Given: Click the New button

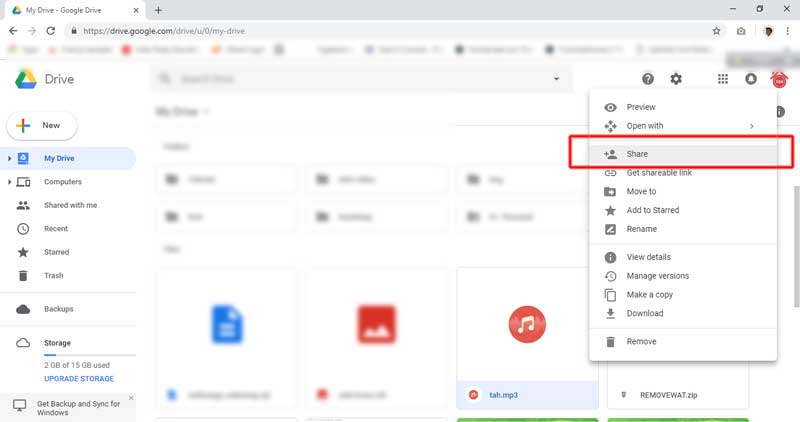Looking at the screenshot, I should click(42, 126).
